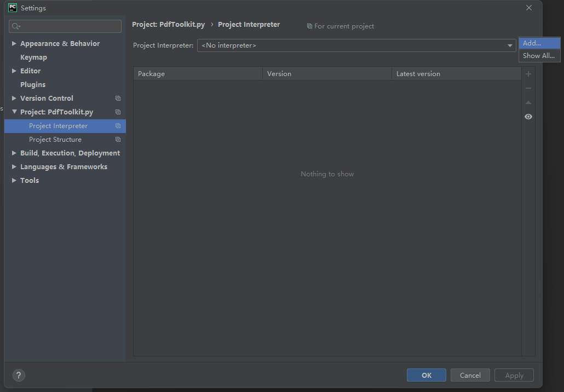Click the Cancel button

(x=470, y=376)
